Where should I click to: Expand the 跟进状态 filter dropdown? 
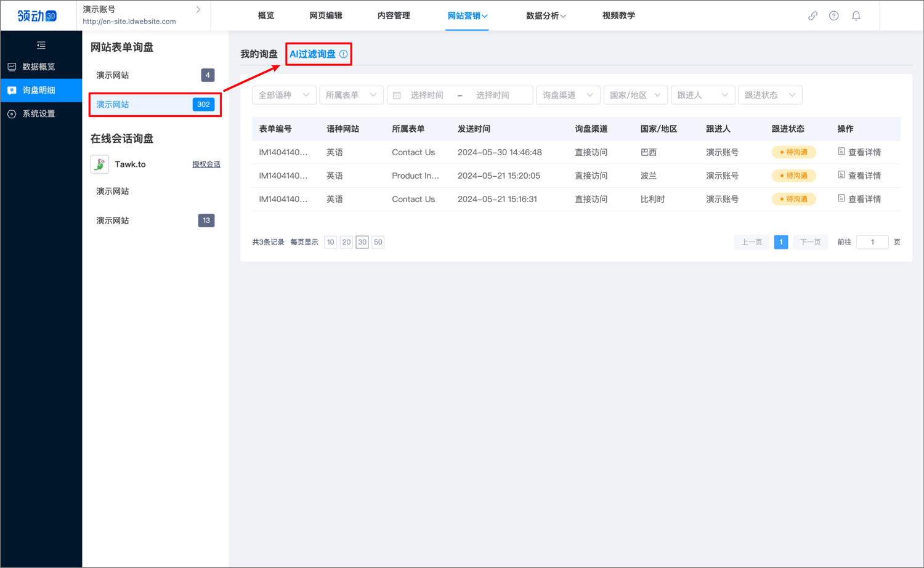tap(769, 95)
